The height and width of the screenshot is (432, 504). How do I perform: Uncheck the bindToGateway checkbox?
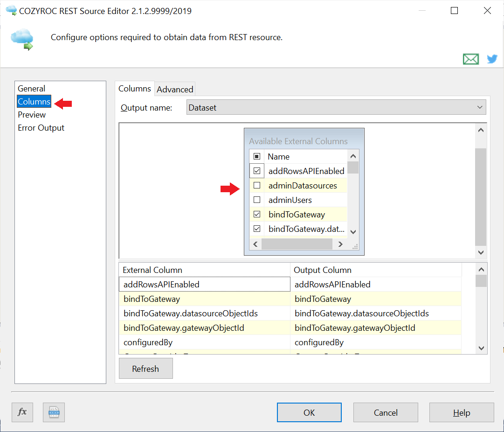pos(257,214)
